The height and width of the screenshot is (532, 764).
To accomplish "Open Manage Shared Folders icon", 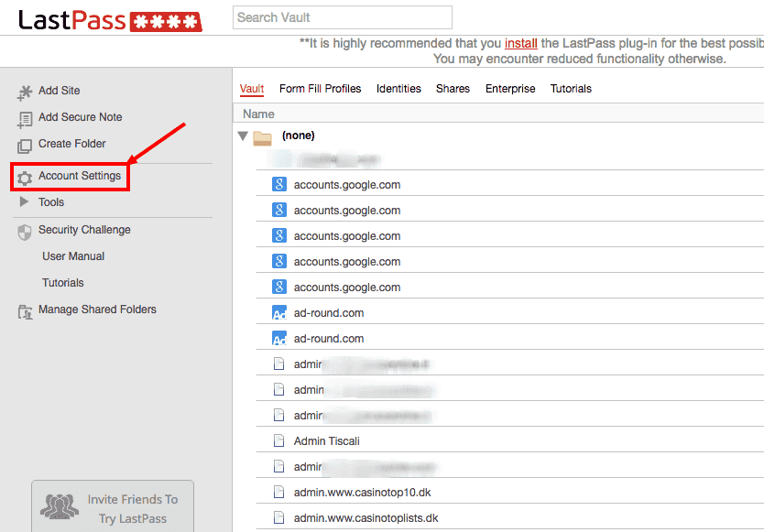I will click(x=25, y=312).
